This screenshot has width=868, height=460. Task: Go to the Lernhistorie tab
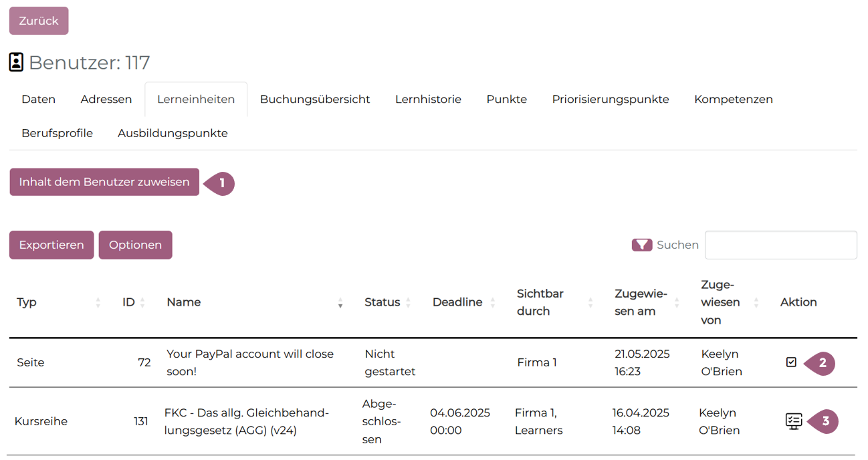(x=428, y=99)
